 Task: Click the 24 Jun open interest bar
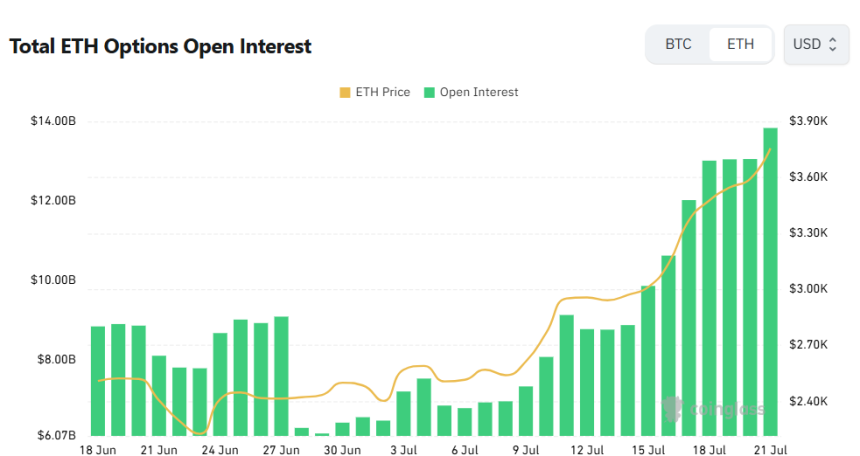tap(220, 385)
